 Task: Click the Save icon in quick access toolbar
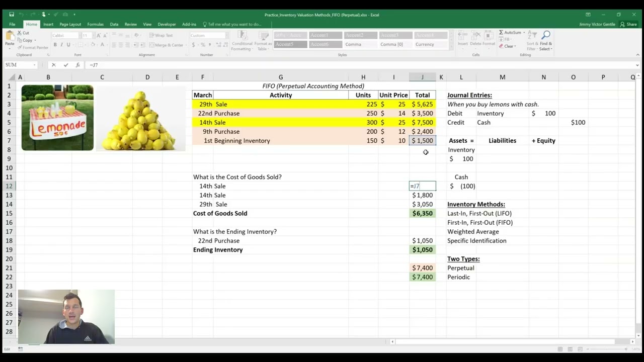[x=12, y=15]
